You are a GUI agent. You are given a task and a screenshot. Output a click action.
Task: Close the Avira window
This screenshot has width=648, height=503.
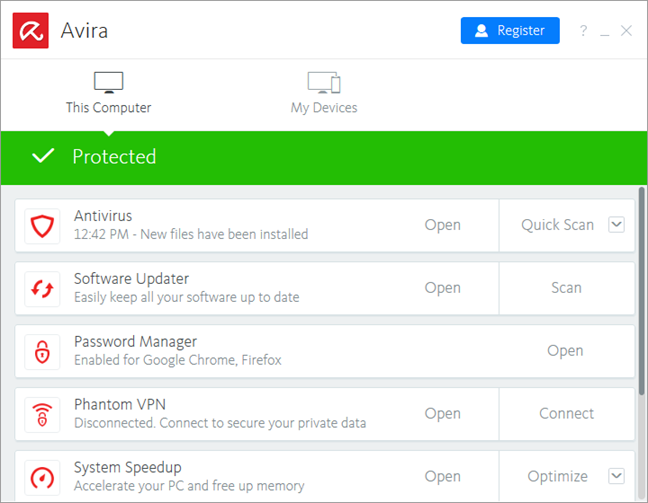click(626, 31)
